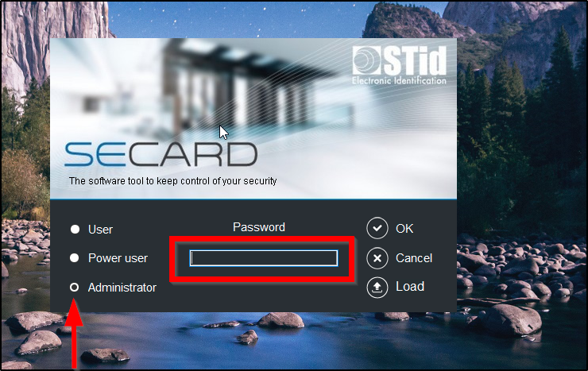Image resolution: width=588 pixels, height=371 pixels.
Task: Confirm login with the OK text
Action: tap(404, 228)
